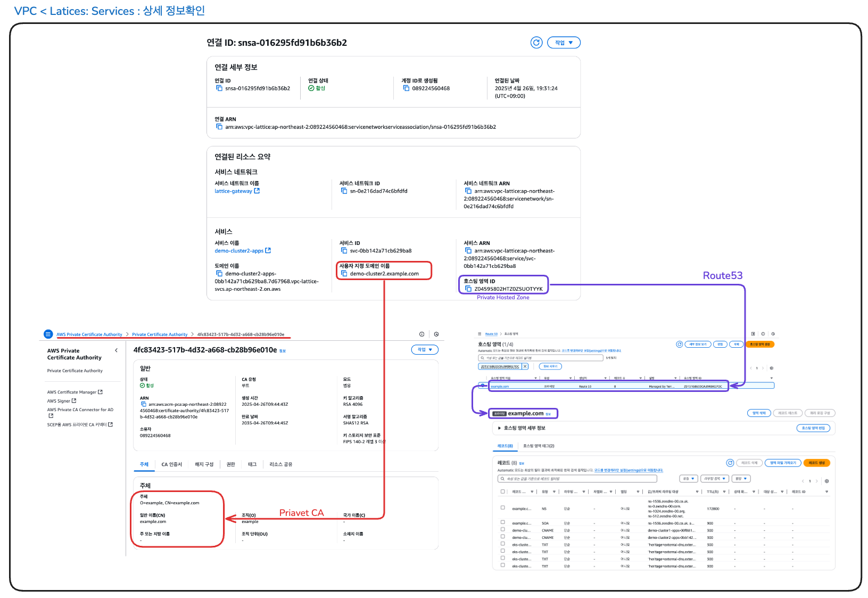
Task: Click the orange 호스팅 영역 생성 button
Action: [760, 344]
